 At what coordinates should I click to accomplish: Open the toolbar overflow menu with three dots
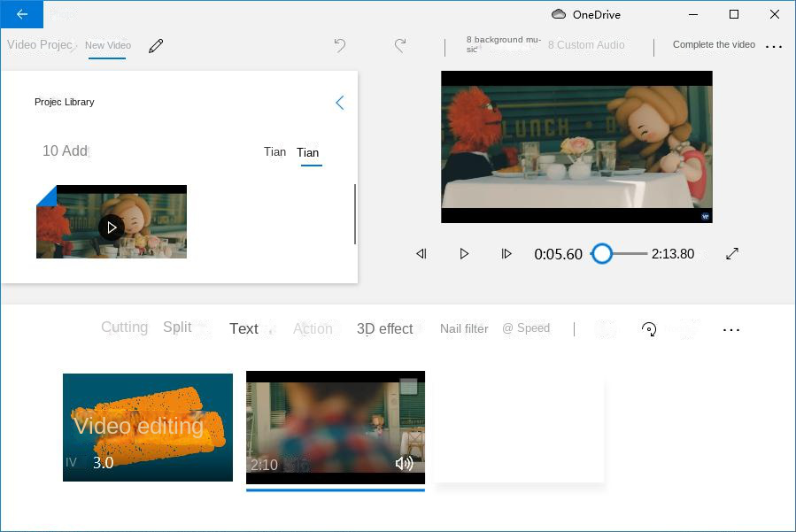pos(730,329)
